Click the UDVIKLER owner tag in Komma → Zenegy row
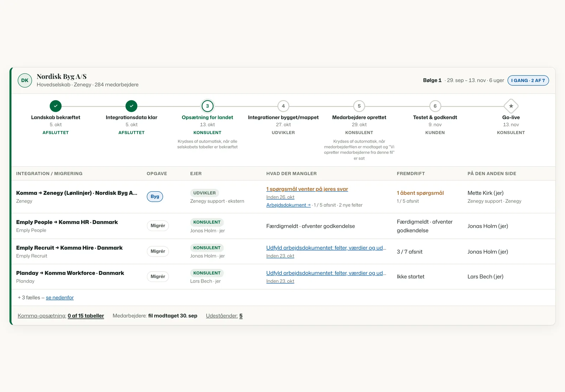The height and width of the screenshot is (392, 565). 204,193
